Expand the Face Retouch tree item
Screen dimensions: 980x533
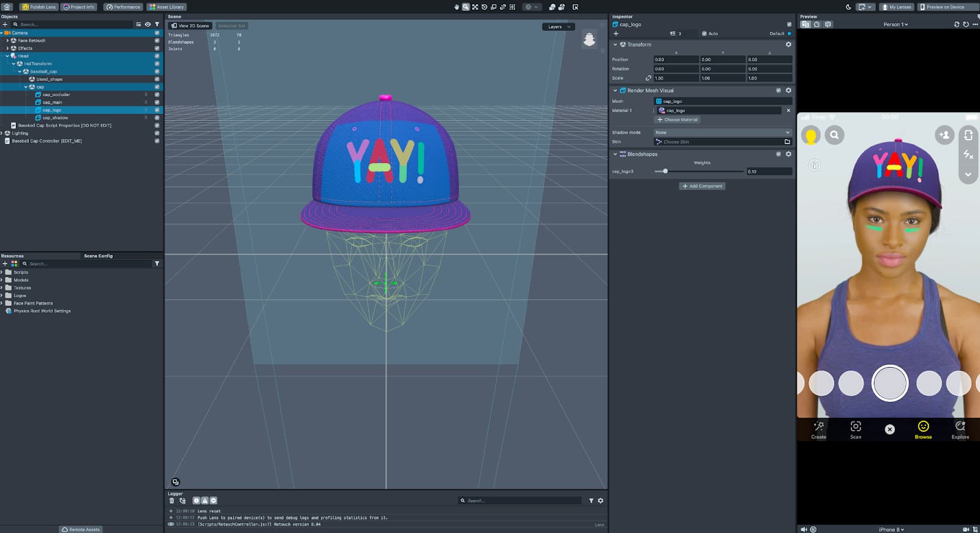click(7, 40)
